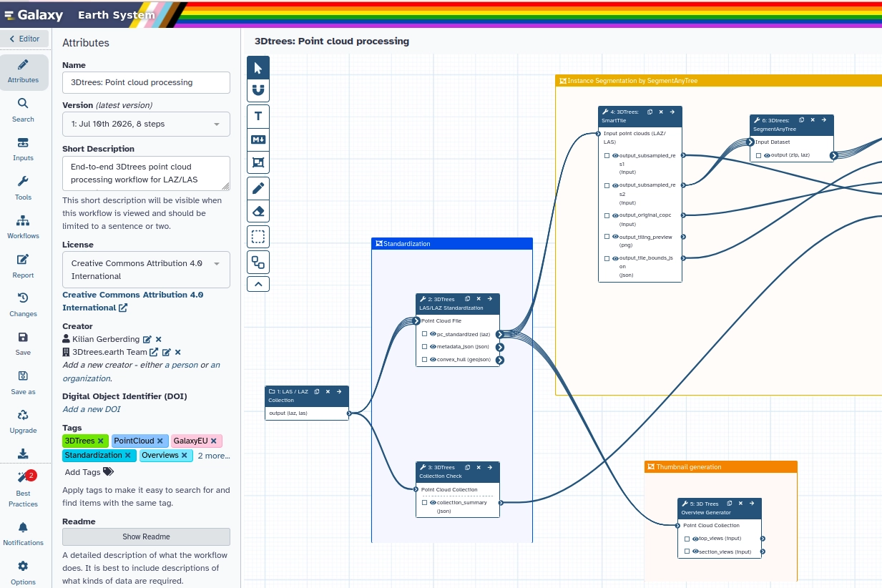Open 3Dtrees.earth Team external link

154,352
